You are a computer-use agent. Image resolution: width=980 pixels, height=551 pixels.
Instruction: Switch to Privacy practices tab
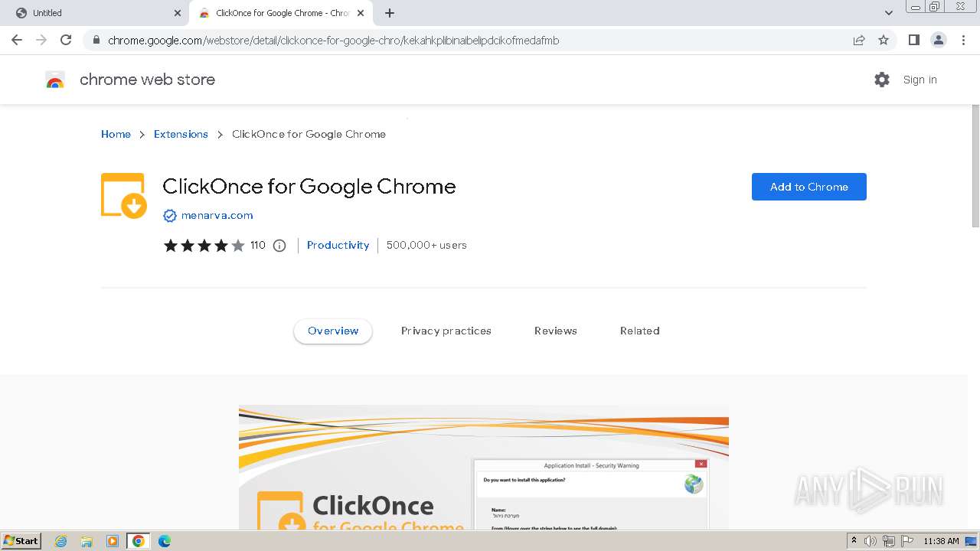(446, 331)
